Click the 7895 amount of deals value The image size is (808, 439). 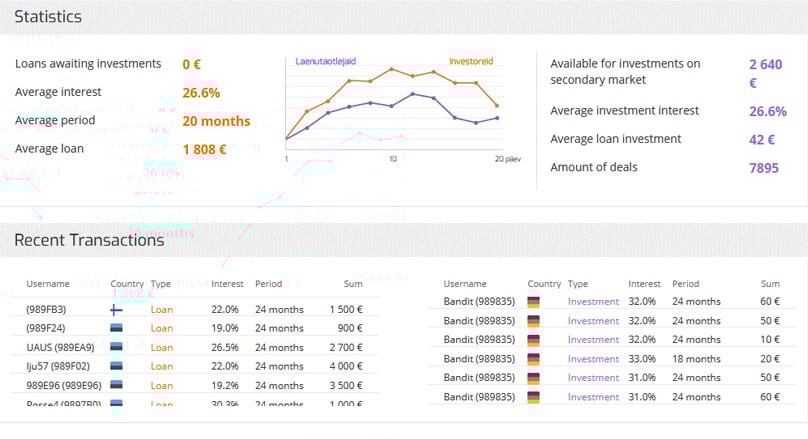pos(764,168)
